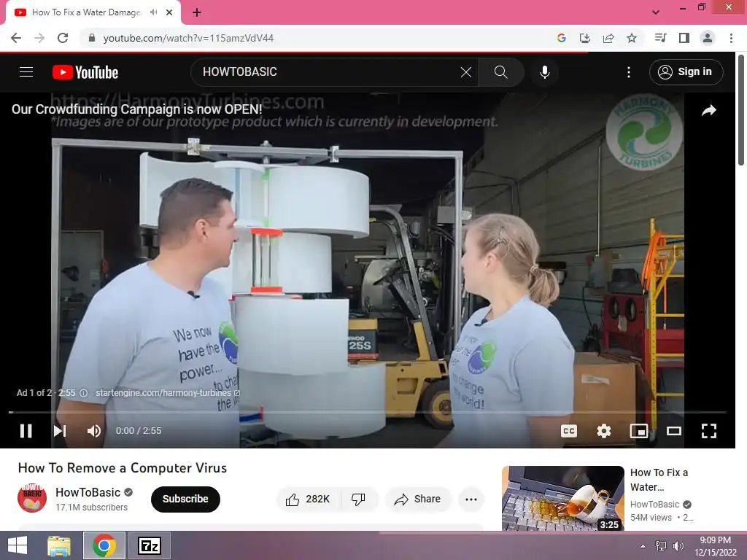The height and width of the screenshot is (560, 747).
Task: Open the HowToBasic channel name link
Action: [x=88, y=492]
